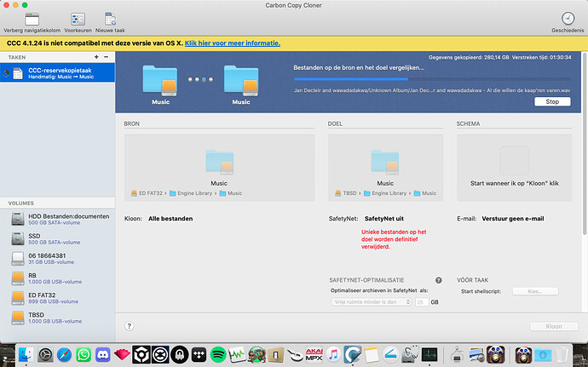Screen dimensions: 588x367
Task: Remove task with the minus button
Action: pos(107,57)
